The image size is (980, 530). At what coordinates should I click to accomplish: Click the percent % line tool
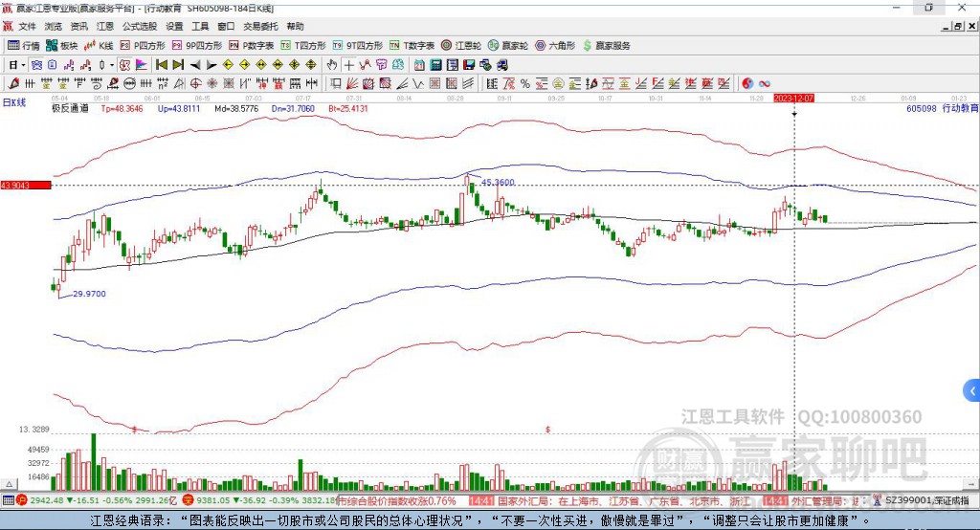(x=525, y=83)
